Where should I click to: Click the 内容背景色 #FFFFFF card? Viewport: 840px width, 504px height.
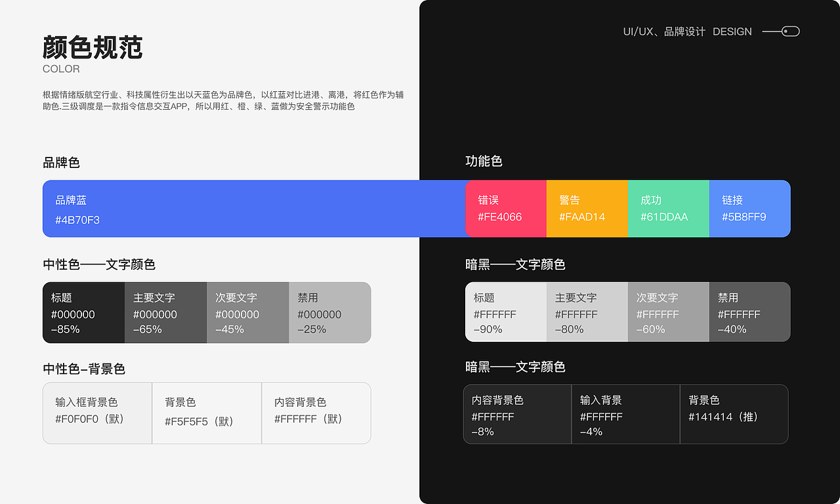[316, 413]
